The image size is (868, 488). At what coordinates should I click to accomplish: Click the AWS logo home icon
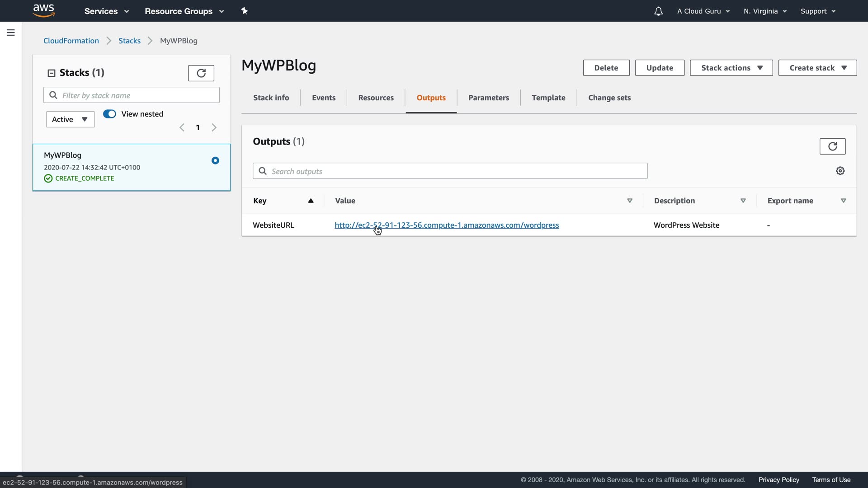tap(44, 10)
